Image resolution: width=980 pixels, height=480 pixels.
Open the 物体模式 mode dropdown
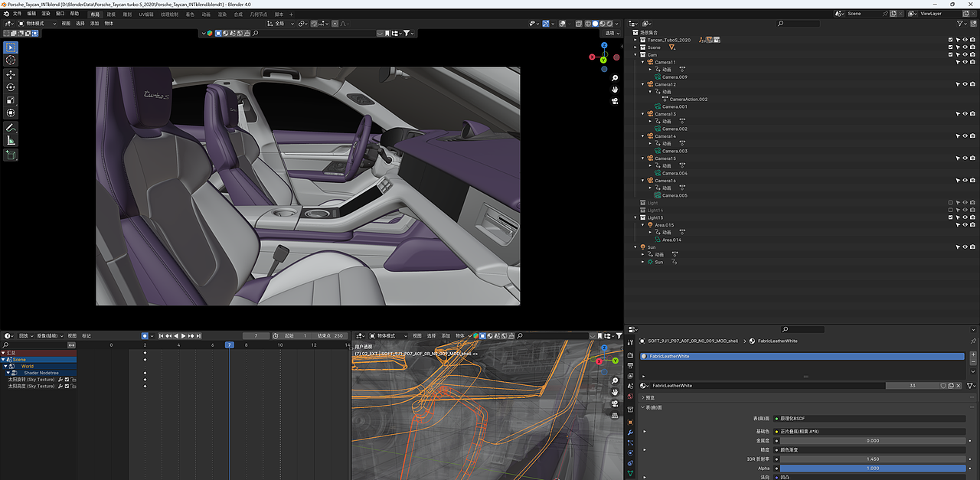pos(35,24)
